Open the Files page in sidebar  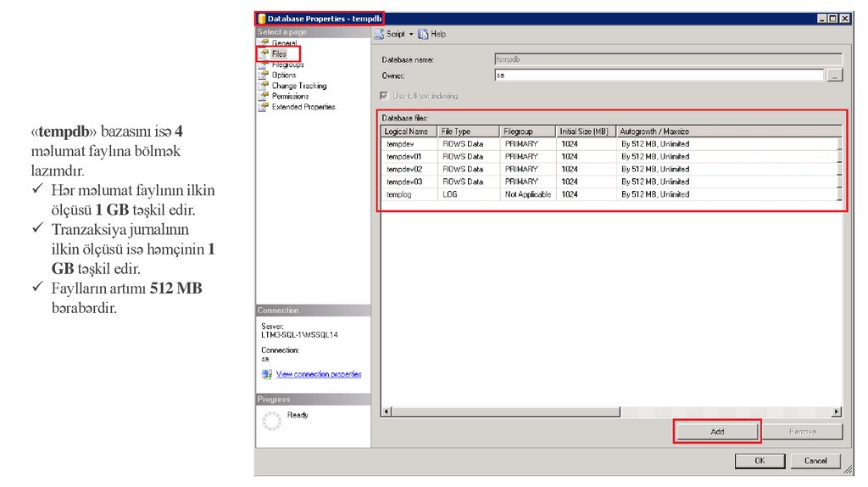[278, 53]
